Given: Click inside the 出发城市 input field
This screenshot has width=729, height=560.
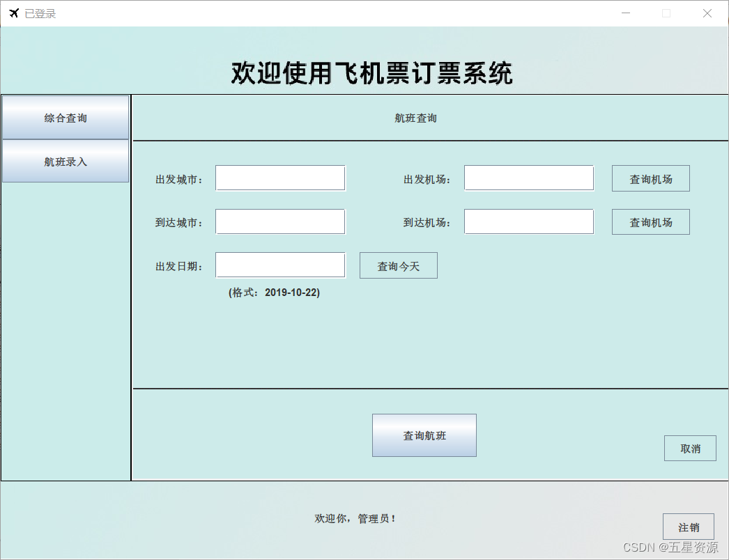Looking at the screenshot, I should pos(280,178).
